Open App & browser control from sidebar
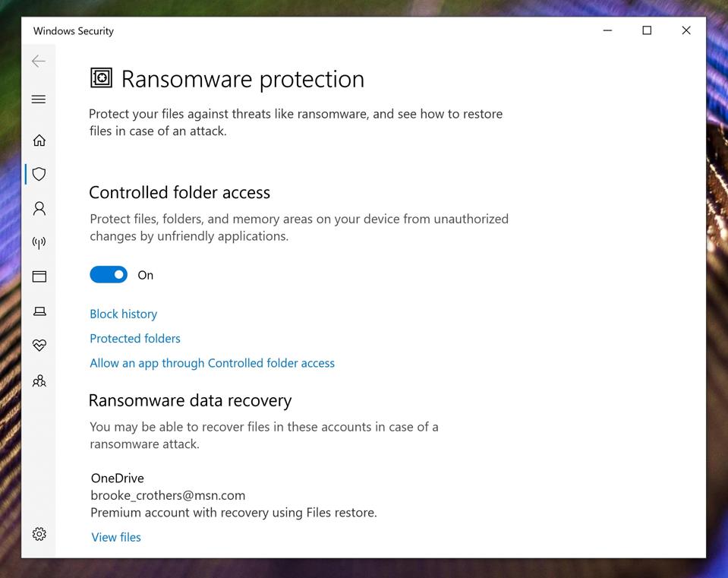This screenshot has width=728, height=578. click(x=39, y=276)
